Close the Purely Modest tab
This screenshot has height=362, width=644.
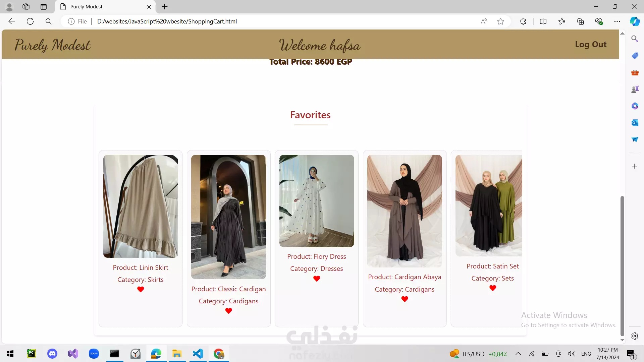(x=149, y=7)
